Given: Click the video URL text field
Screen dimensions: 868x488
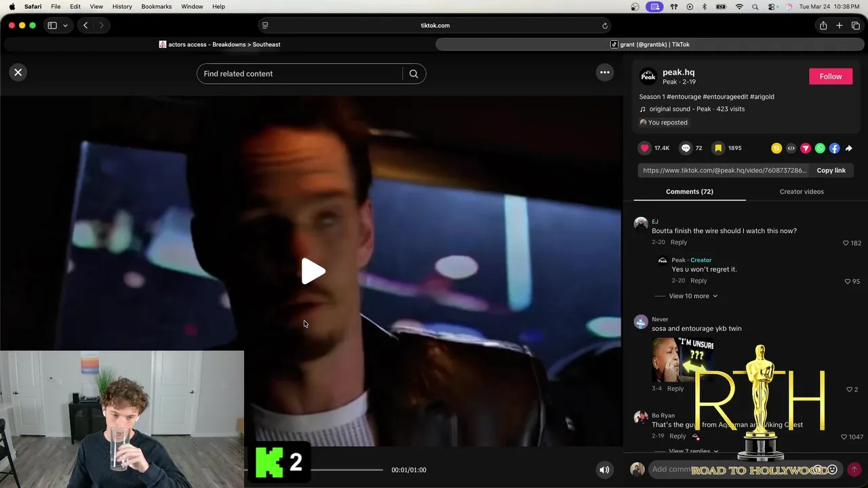Looking at the screenshot, I should [724, 171].
